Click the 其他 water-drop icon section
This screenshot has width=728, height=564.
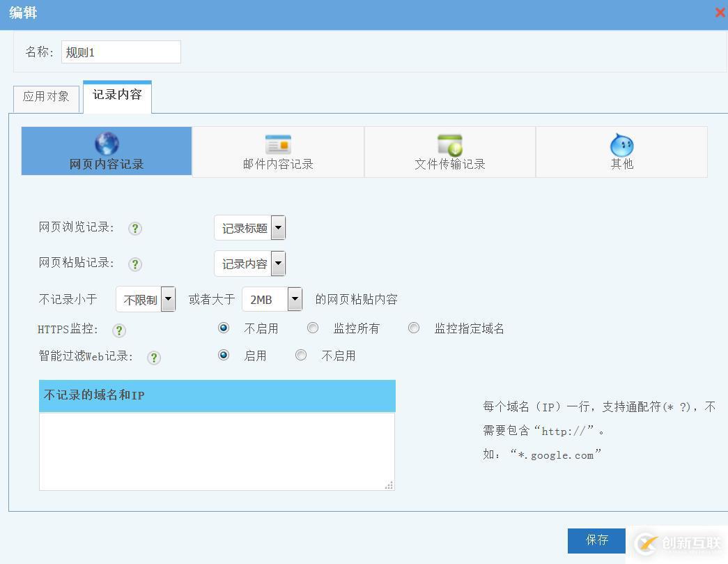pos(621,151)
